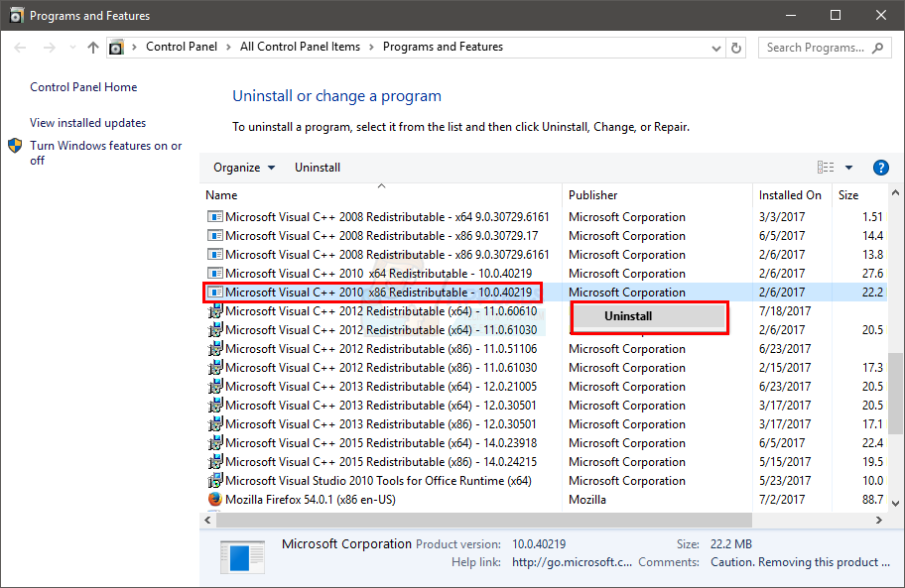Select Visual C++ 2015 x86 14.0.24215 icon
Viewport: 905px width, 588px height.
215,462
